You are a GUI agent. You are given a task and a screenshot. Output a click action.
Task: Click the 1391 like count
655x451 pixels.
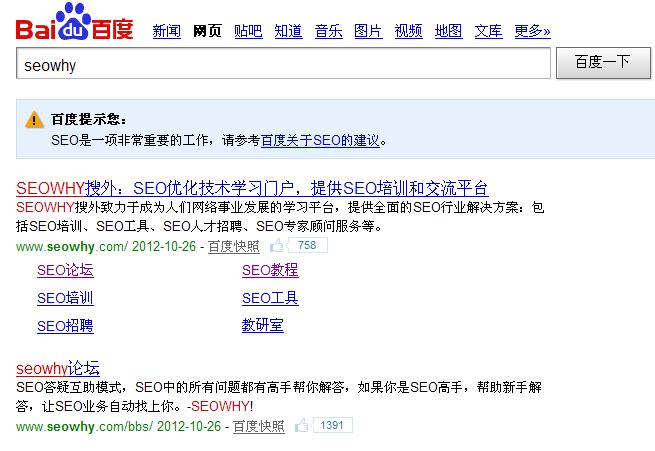(332, 426)
